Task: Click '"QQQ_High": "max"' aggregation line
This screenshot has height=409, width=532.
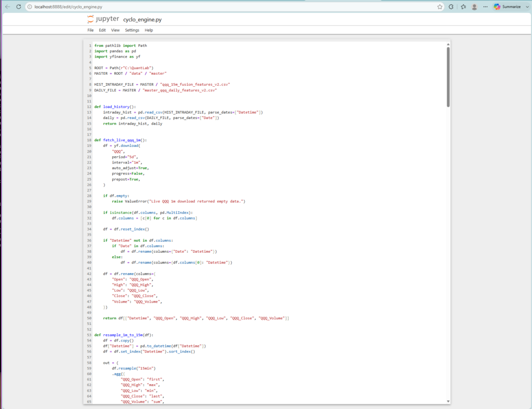Action: (140, 385)
